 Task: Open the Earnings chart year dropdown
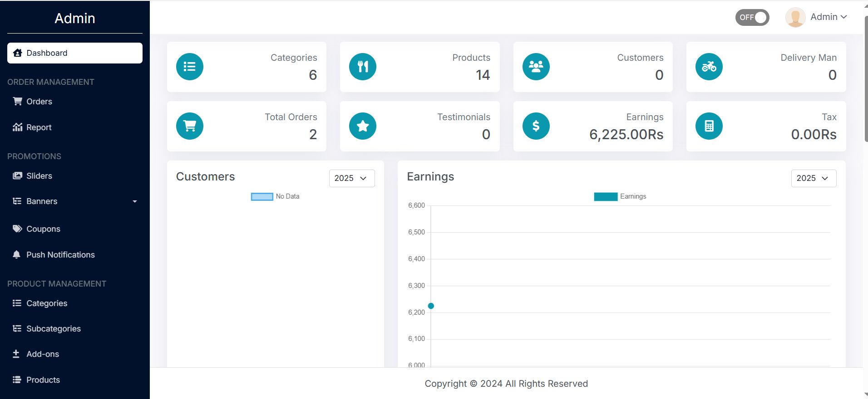point(813,178)
